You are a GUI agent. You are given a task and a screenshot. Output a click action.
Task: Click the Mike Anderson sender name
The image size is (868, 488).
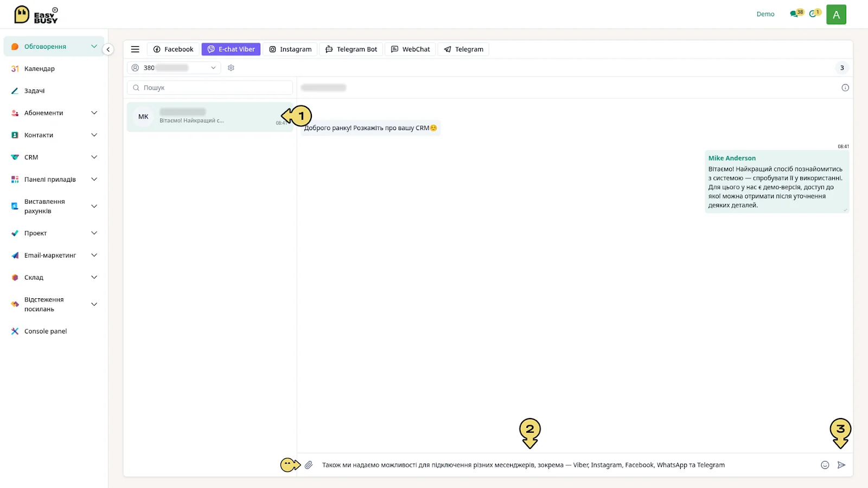coord(732,158)
